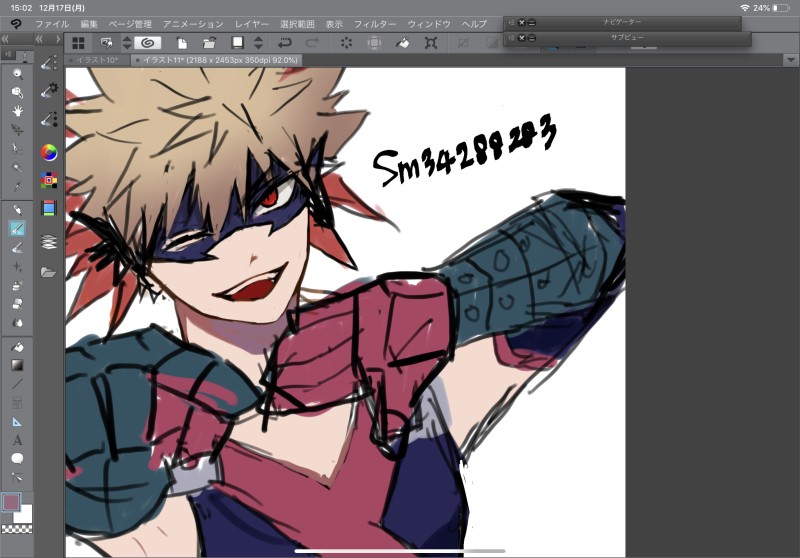Select the Frame border tool
This screenshot has height=558, width=800.
coord(17,403)
